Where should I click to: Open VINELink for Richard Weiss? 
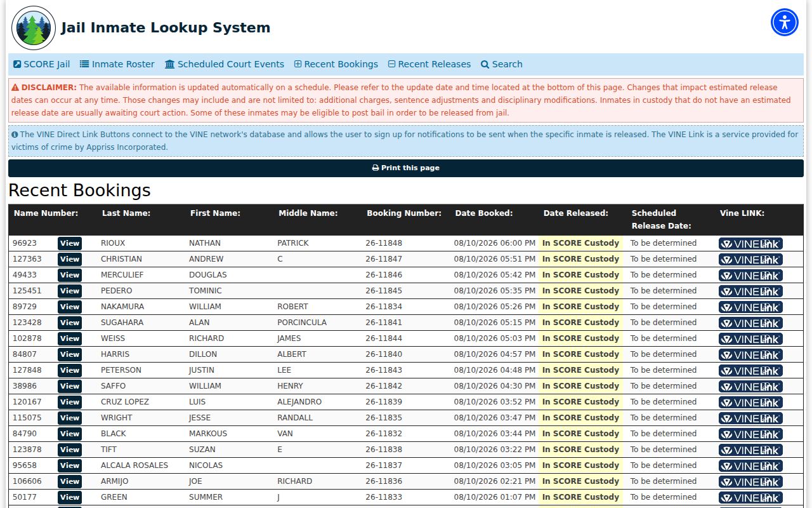point(750,338)
